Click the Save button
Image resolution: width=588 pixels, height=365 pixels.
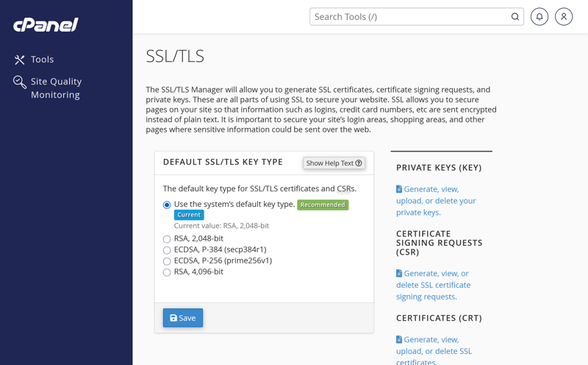tap(183, 318)
